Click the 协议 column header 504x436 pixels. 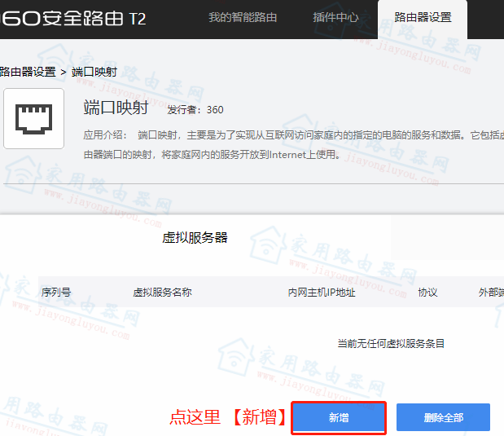click(427, 293)
